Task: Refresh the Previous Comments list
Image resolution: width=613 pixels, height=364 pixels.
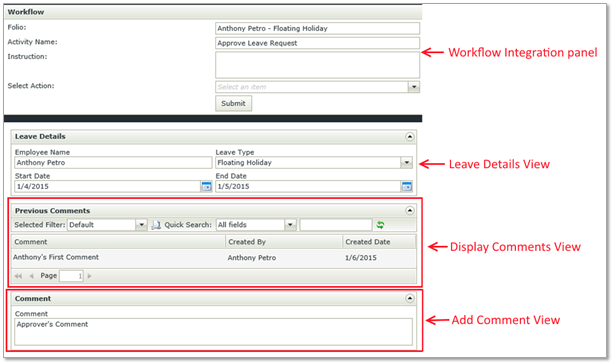Action: coord(380,225)
